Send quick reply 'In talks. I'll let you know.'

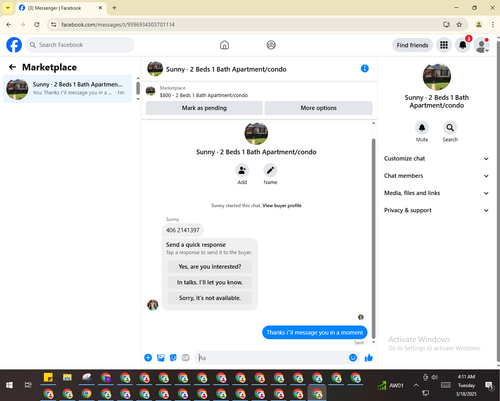click(210, 282)
